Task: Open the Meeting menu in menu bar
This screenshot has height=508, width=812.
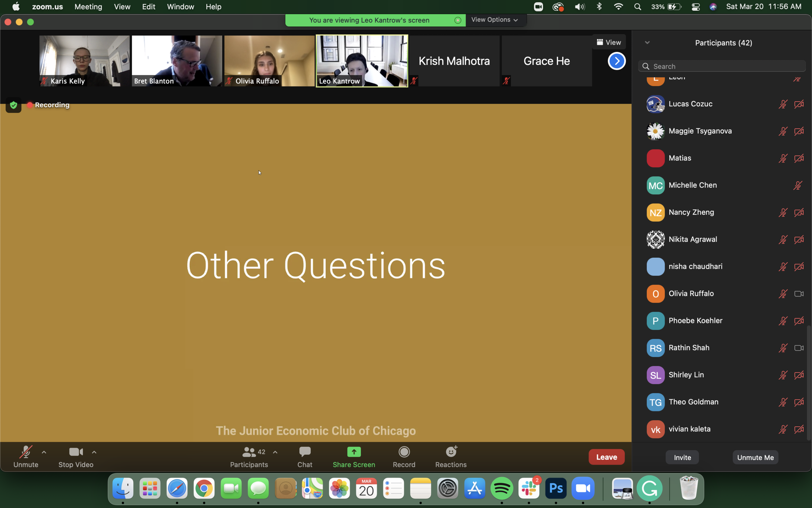Action: click(88, 7)
